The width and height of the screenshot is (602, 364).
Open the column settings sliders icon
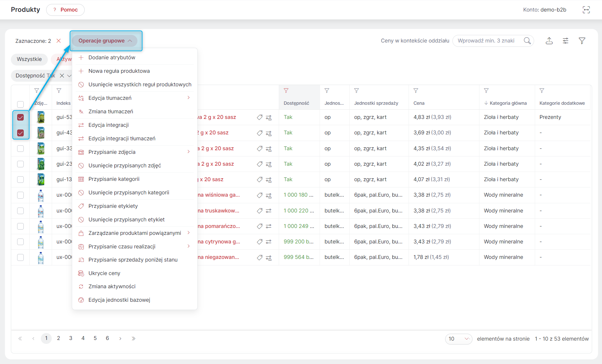[565, 41]
